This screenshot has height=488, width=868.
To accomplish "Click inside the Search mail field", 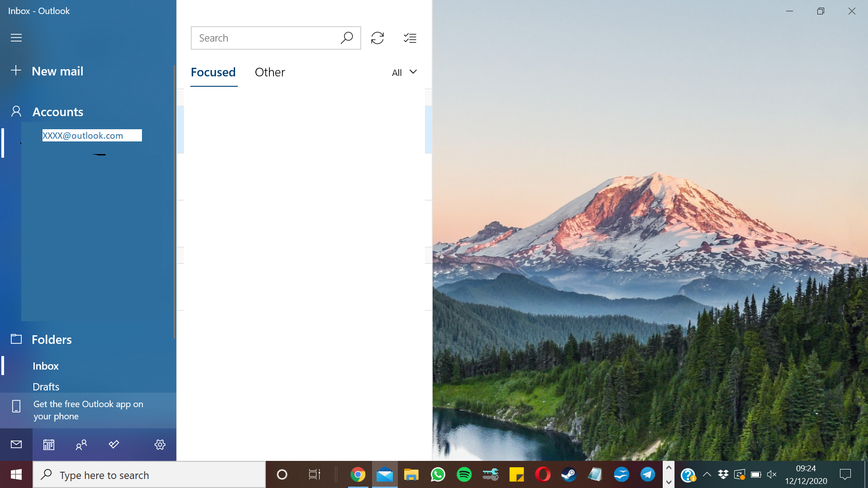I will click(x=262, y=38).
